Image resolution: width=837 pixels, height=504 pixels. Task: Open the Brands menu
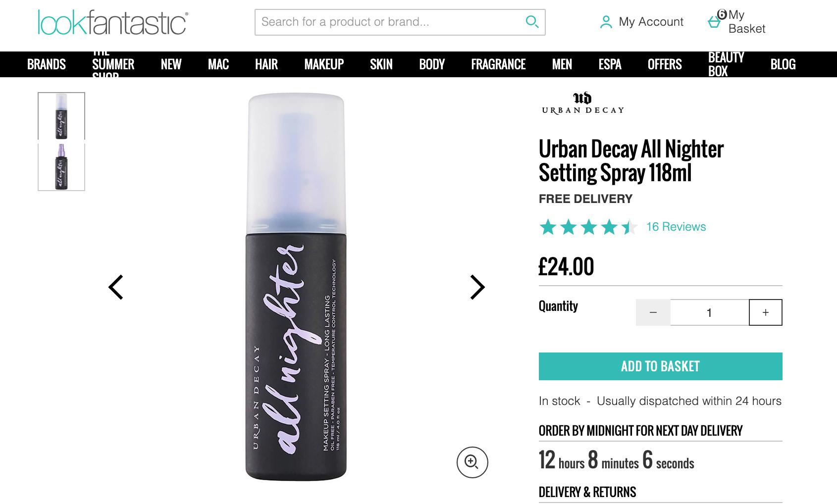coord(47,64)
